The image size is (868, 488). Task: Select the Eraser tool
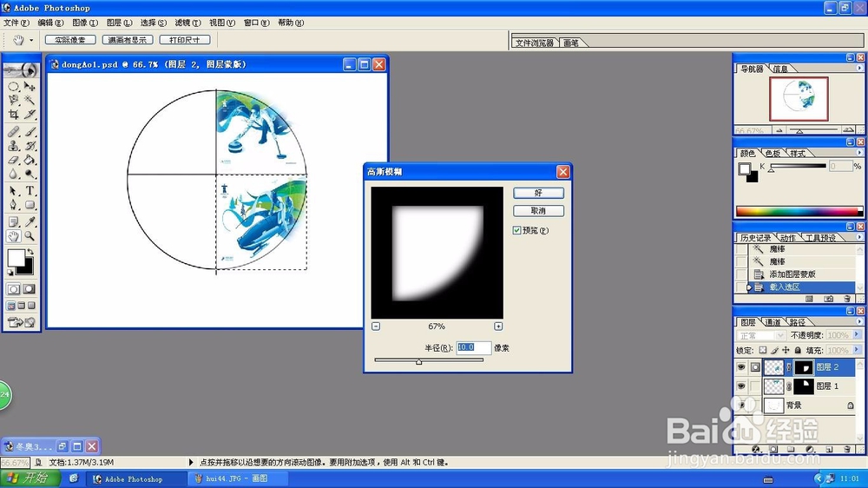pos(13,160)
